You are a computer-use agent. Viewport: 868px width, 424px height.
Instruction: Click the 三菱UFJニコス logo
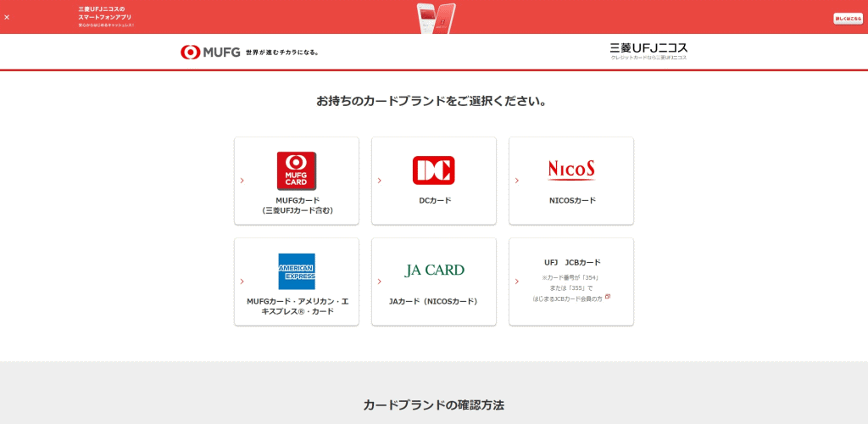(648, 51)
